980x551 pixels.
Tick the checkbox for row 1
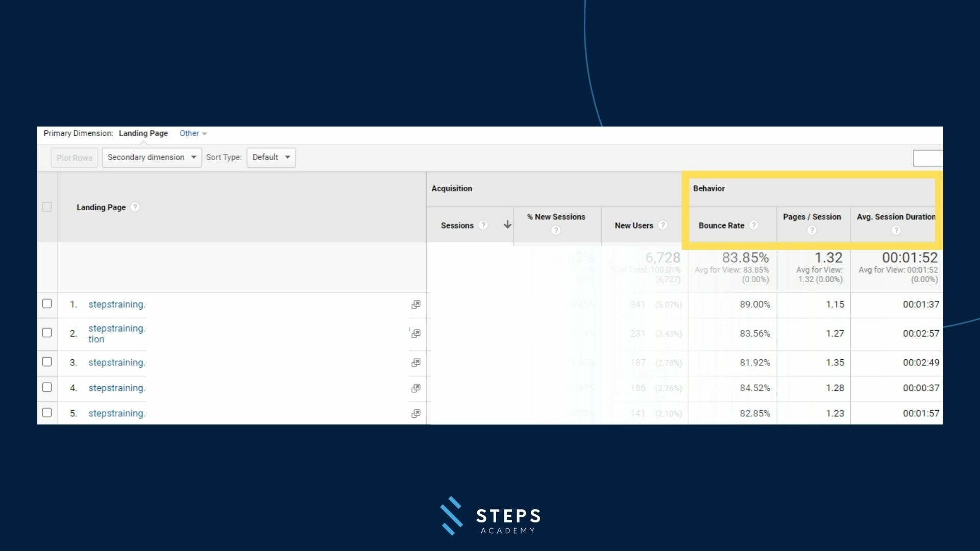click(x=47, y=304)
